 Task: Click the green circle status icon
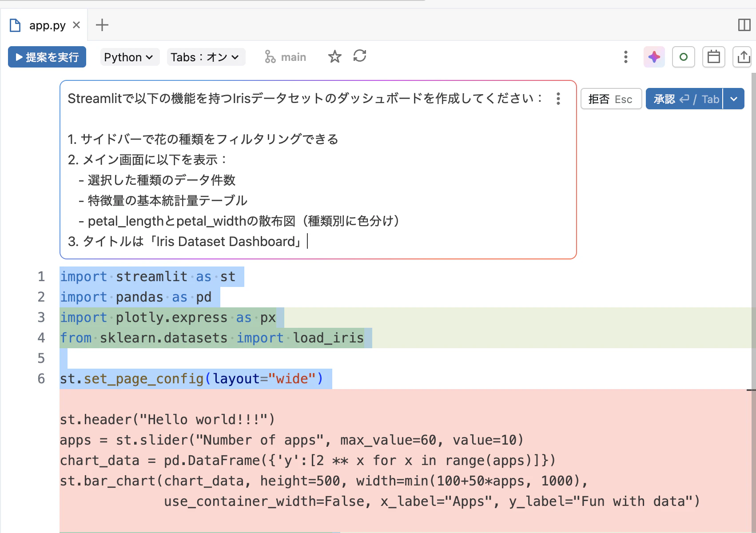pyautogui.click(x=683, y=57)
